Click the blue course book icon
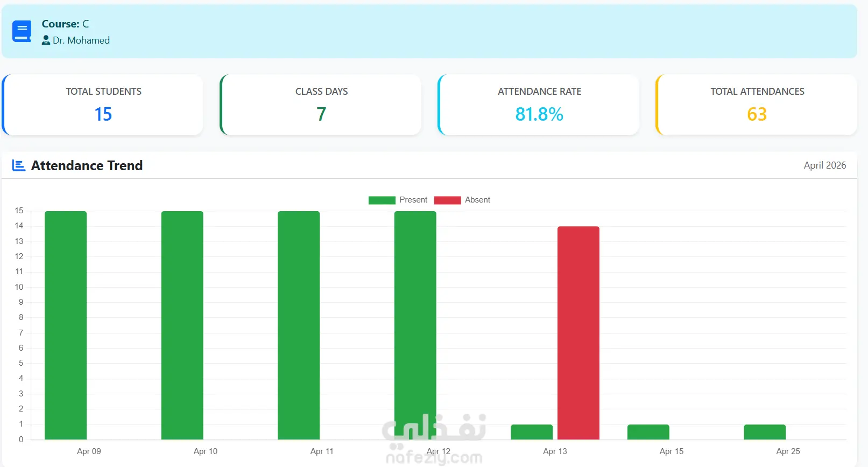This screenshot has width=868, height=467. pos(22,31)
